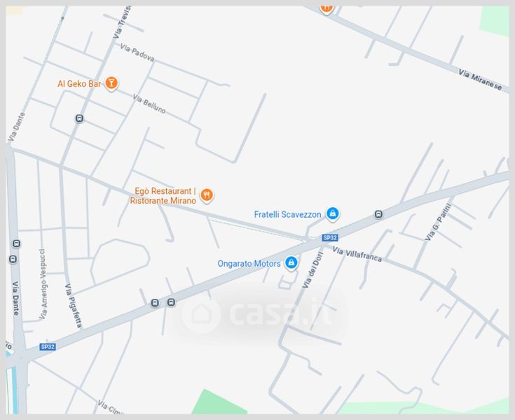Click the Ongarato Motors shopping bag marker
515x420 pixels.
pyautogui.click(x=291, y=263)
